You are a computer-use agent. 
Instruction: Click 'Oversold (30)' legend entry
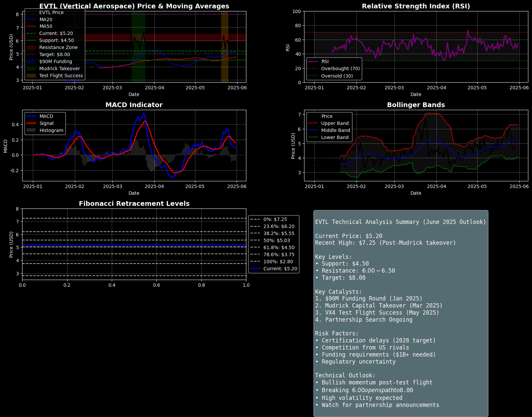[330, 76]
